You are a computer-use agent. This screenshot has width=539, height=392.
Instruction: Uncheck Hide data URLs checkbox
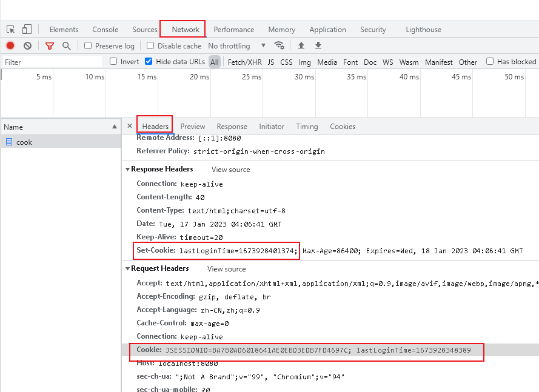(149, 62)
